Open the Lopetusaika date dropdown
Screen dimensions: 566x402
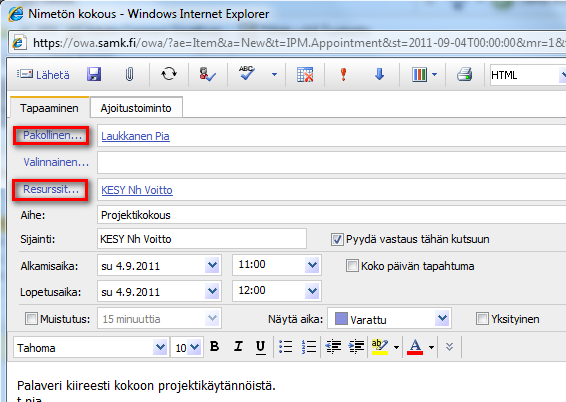click(x=212, y=291)
